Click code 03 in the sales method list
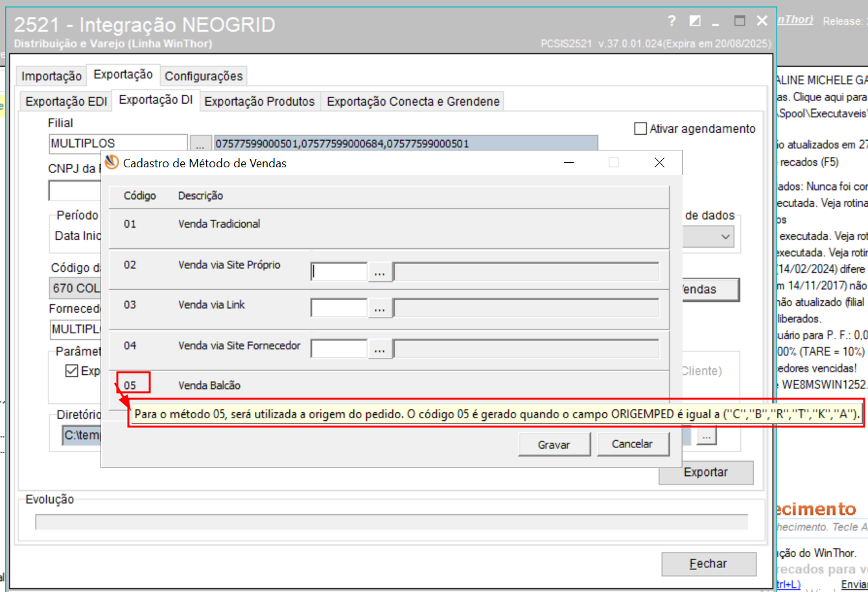 (x=130, y=305)
